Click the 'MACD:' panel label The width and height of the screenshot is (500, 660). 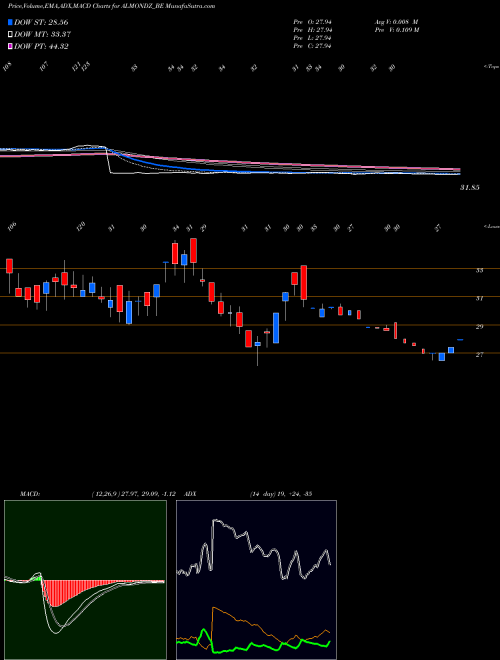pyautogui.click(x=29, y=494)
